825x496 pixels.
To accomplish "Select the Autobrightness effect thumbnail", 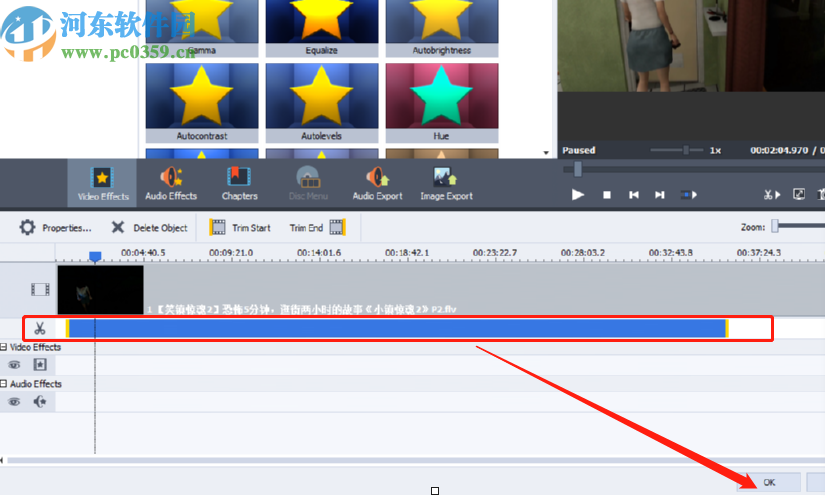I will 441,28.
